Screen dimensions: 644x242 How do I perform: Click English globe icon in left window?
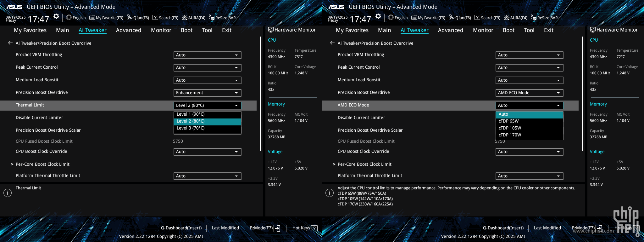tap(69, 17)
